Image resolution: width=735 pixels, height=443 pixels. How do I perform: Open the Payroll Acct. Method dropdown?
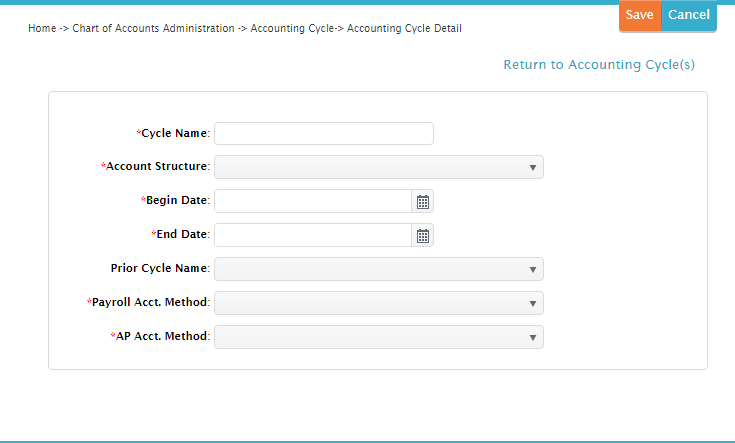[379, 303]
